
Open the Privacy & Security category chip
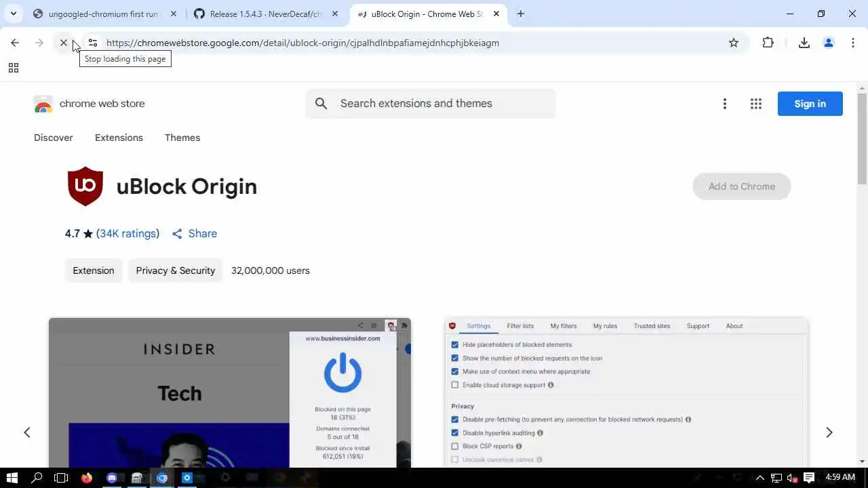pos(175,270)
